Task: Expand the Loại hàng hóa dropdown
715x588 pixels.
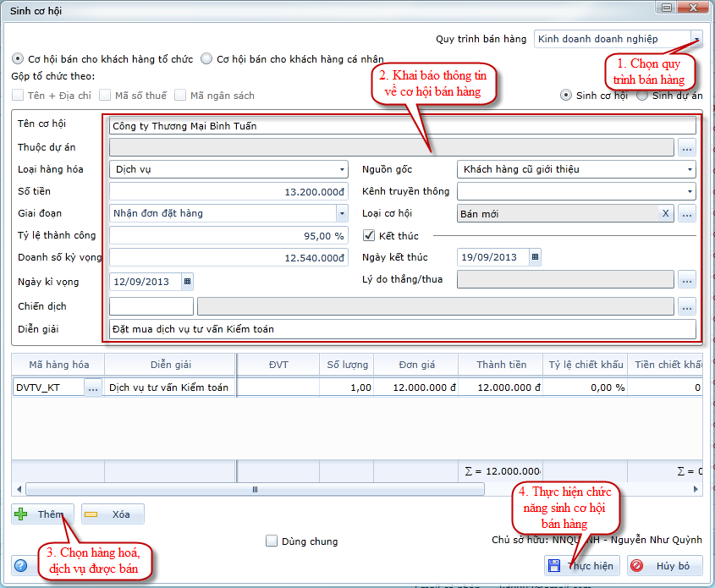Action: pos(341,169)
